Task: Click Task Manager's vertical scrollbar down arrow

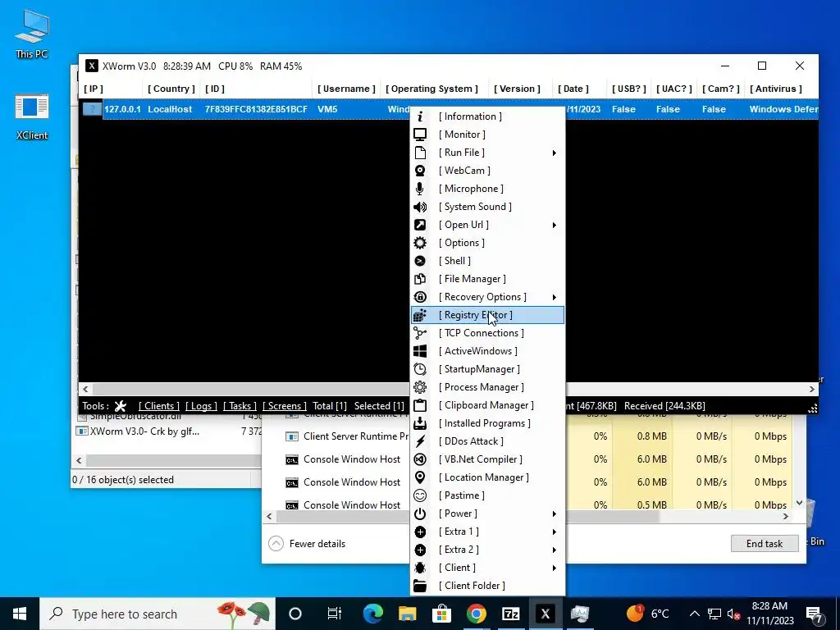Action: point(799,503)
